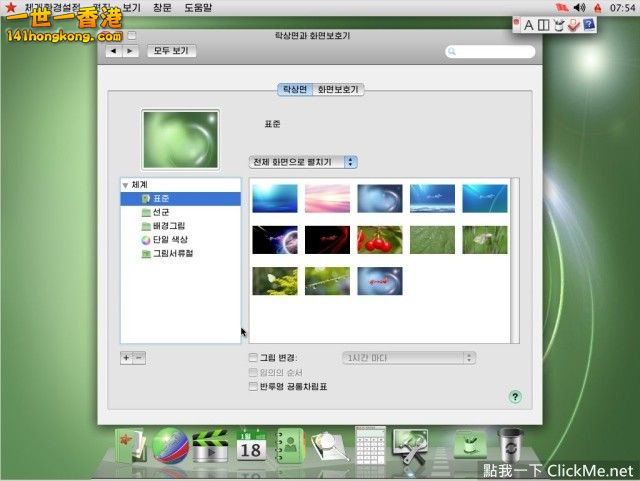640x481 pixels.
Task: Enable the 그림 변경 checkbox
Action: pyautogui.click(x=253, y=358)
